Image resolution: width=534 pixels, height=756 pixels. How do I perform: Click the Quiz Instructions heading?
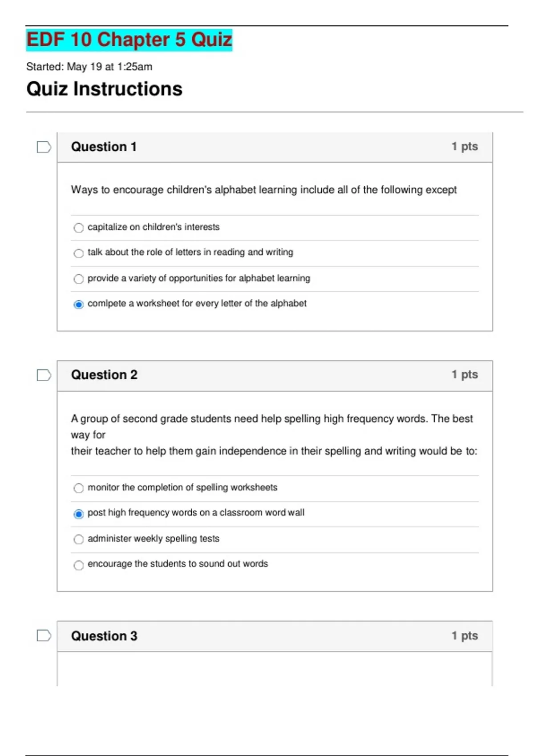click(x=104, y=89)
